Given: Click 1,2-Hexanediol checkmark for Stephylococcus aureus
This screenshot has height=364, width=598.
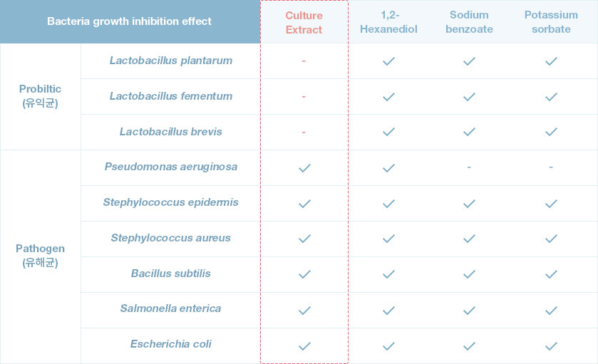Looking at the screenshot, I should tap(388, 239).
